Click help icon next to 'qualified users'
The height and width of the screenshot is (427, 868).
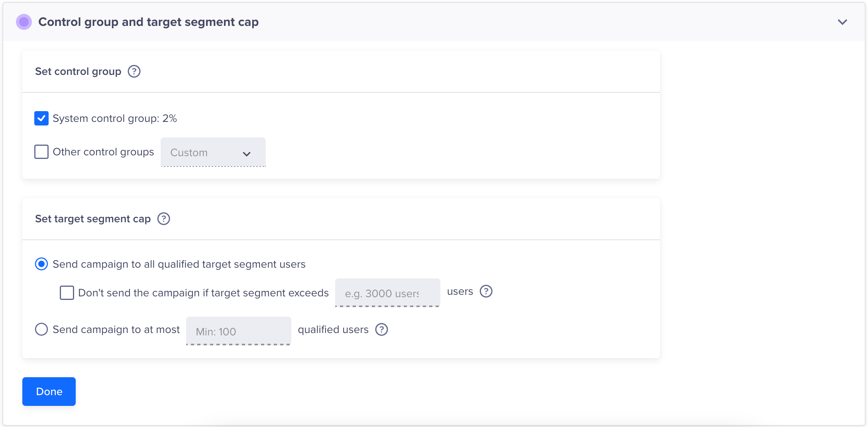pos(381,329)
